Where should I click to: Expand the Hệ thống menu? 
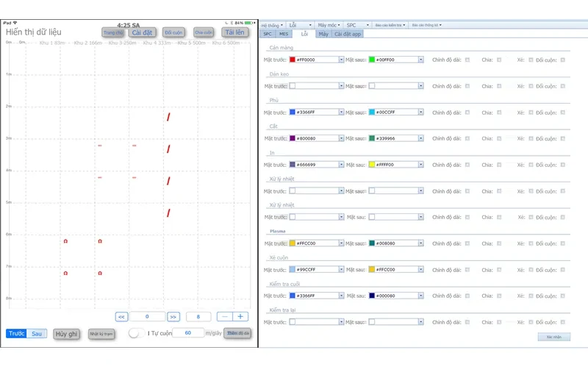point(272,25)
